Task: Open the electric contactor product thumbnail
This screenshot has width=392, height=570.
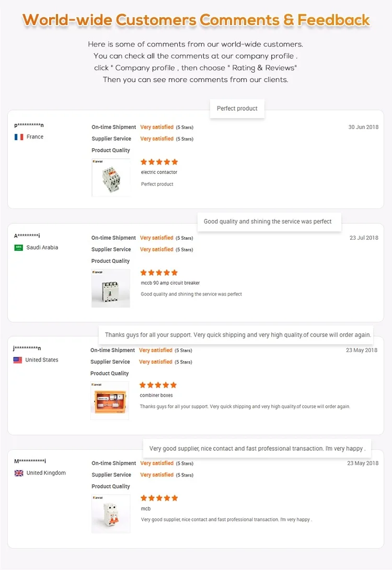Action: point(111,178)
